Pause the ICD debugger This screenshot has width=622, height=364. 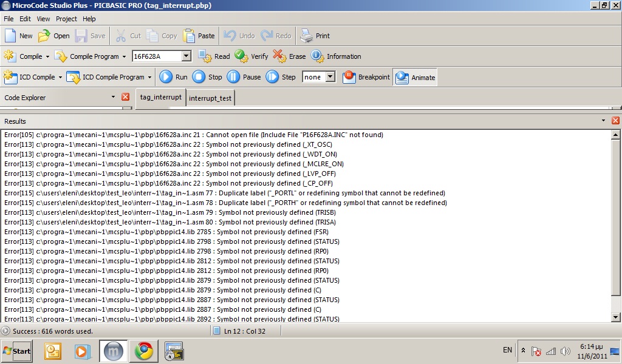click(x=244, y=77)
